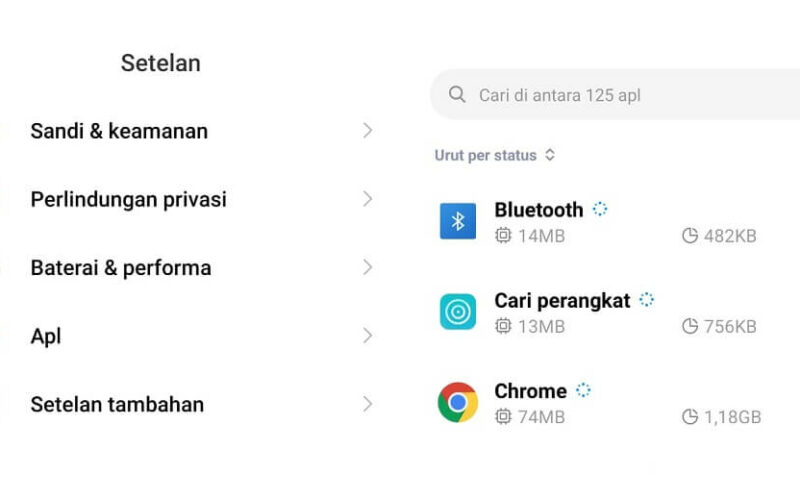Screen dimensions: 800x500
Task: Click the search magnifier icon
Action: point(457,94)
